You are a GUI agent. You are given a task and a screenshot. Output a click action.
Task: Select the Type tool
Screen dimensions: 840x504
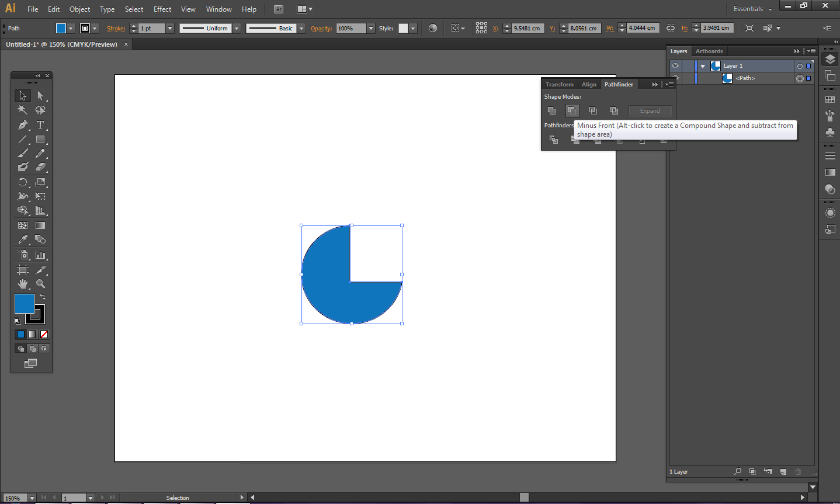coord(40,125)
